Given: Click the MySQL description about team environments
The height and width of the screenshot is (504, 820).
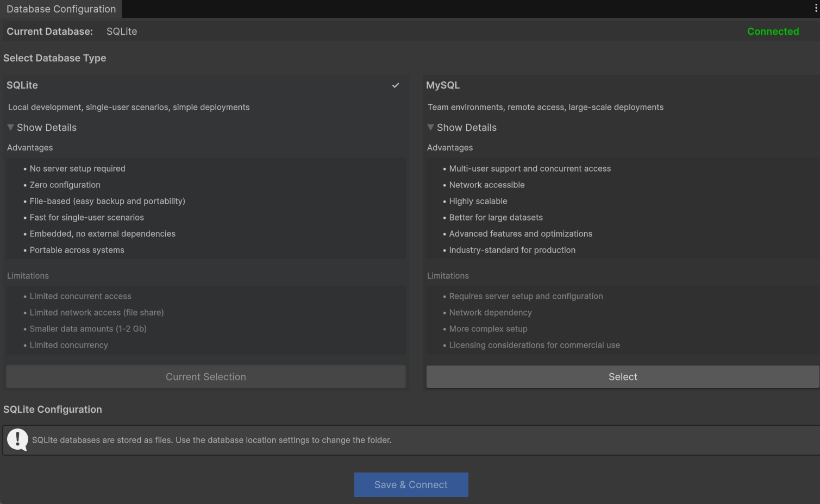Looking at the screenshot, I should click(x=546, y=108).
